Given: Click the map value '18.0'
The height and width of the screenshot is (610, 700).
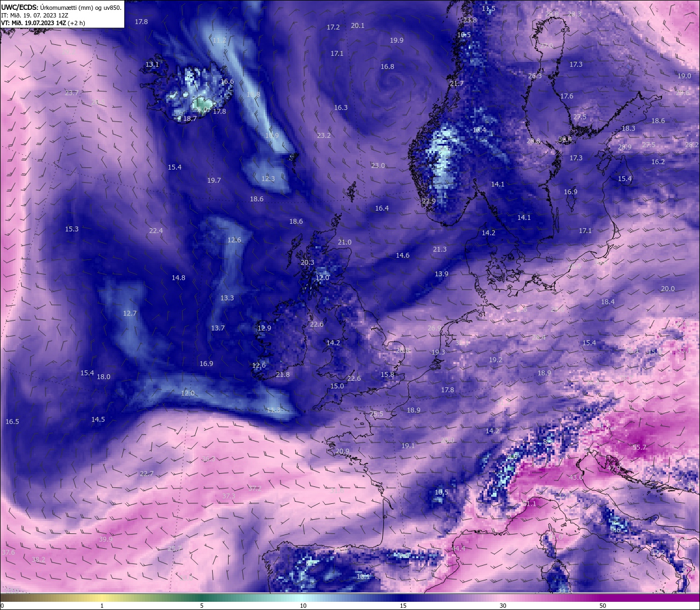Looking at the screenshot, I should coord(103,376).
